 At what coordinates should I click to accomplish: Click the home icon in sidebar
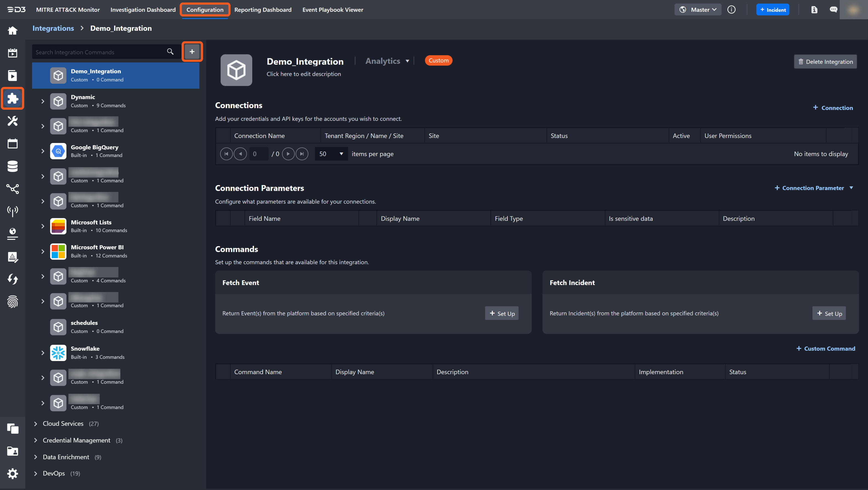pos(12,31)
